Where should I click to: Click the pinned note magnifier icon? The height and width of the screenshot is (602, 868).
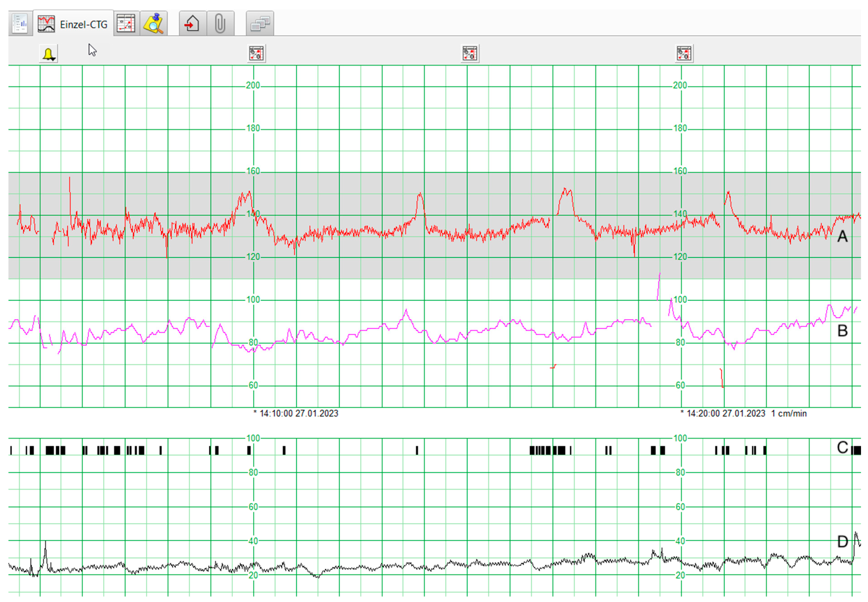point(154,24)
